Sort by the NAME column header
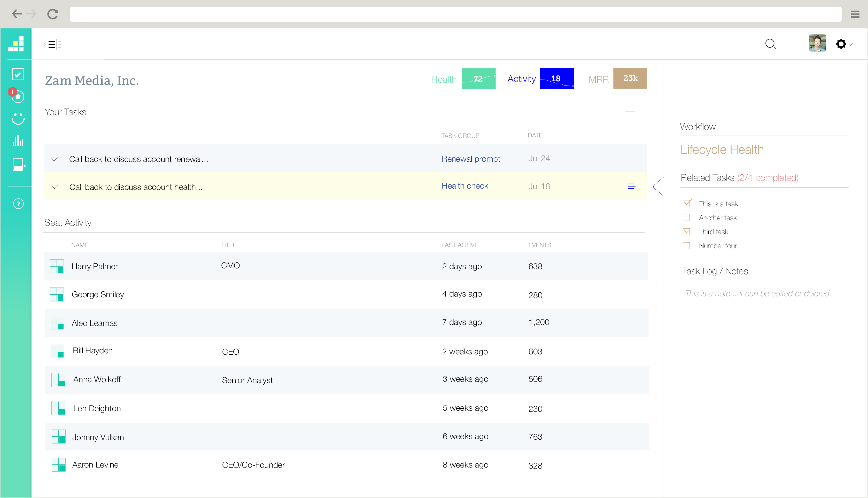This screenshot has width=868, height=498. tap(80, 245)
